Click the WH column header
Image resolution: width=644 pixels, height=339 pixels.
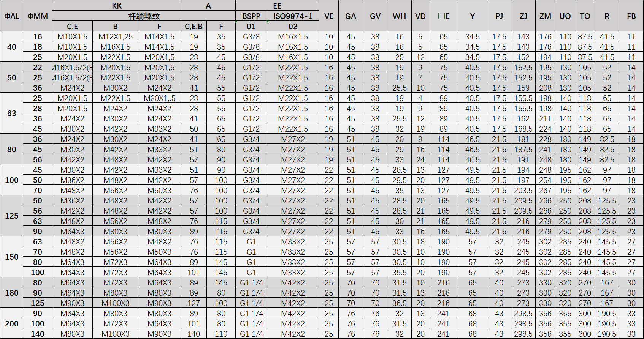(399, 16)
